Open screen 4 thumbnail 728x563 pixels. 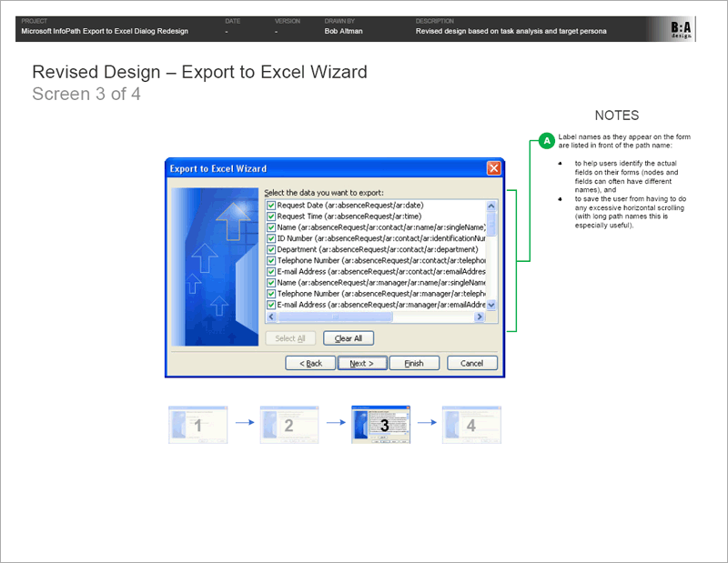coord(471,425)
